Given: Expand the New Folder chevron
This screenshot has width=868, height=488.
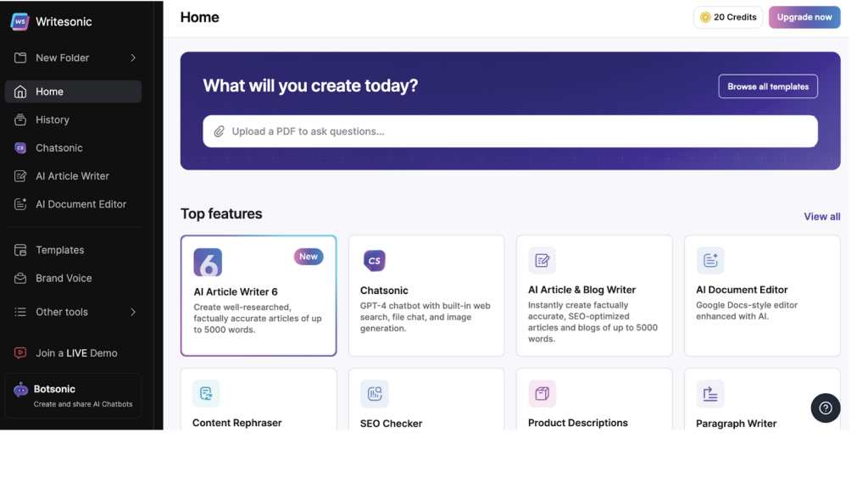Looking at the screenshot, I should [x=133, y=58].
